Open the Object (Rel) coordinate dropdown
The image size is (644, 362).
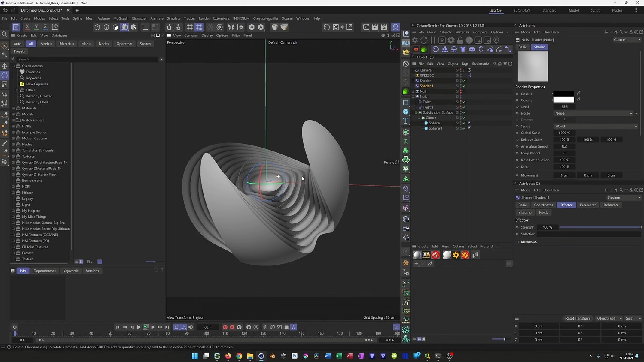609,318
